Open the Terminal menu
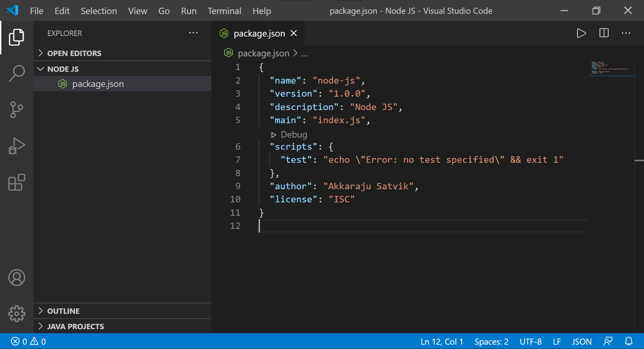Screen dimensions: 644x349 click(x=224, y=11)
